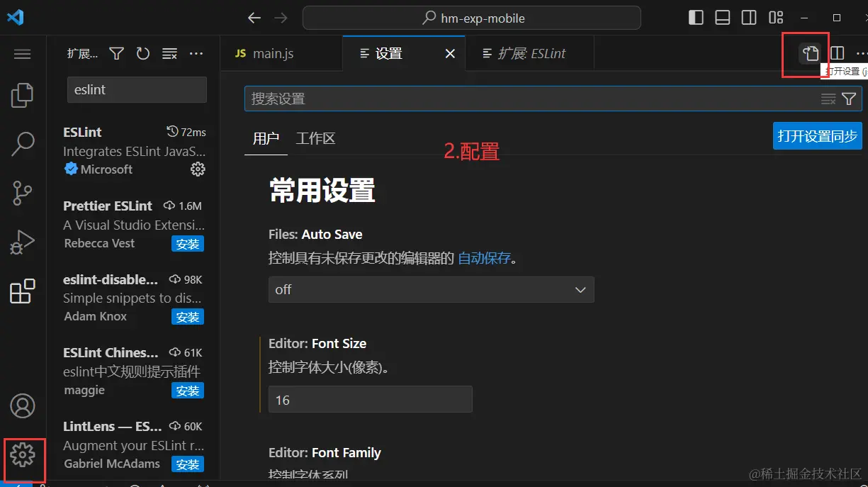Screen dimensions: 868x487
Task: Refresh the extensions list
Action: click(143, 53)
